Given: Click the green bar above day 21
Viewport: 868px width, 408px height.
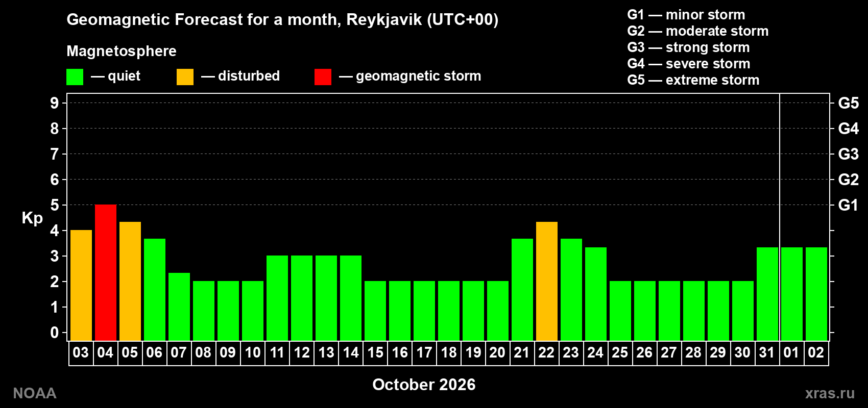Looking at the screenshot, I should click(x=522, y=290).
